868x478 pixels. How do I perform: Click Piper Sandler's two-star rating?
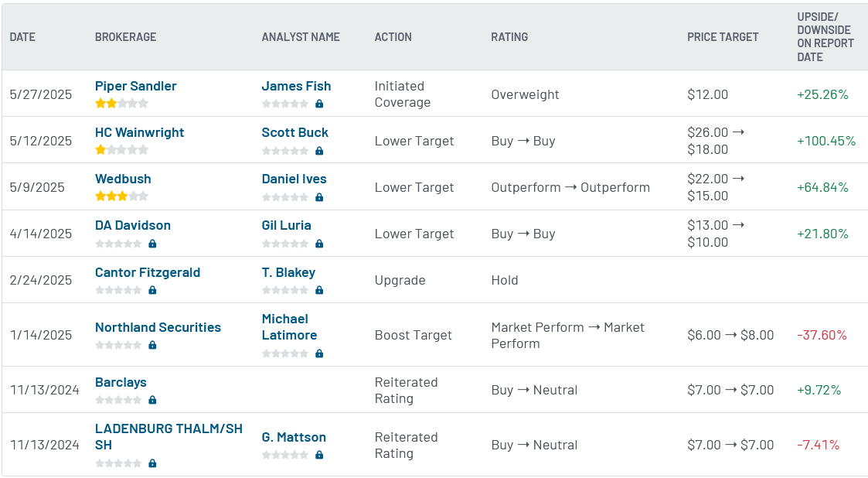121,104
